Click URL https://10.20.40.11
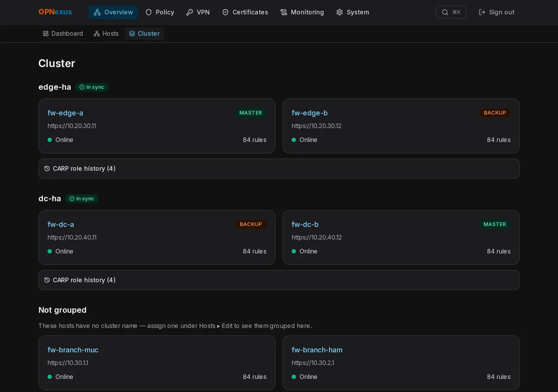 point(72,237)
